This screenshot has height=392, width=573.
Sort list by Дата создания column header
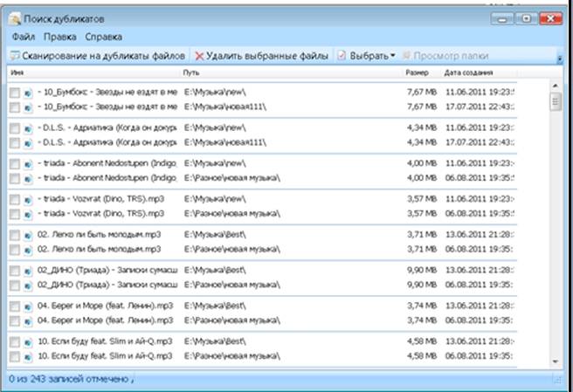coord(468,72)
